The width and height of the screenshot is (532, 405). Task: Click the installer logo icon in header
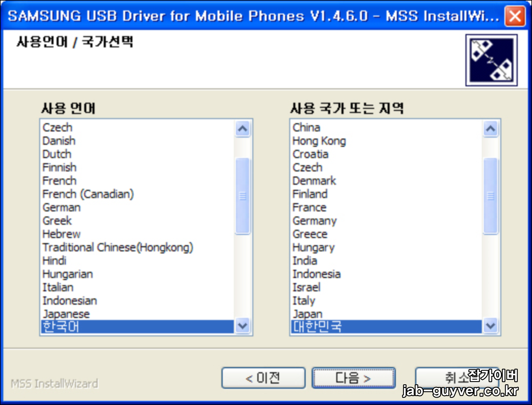pos(491,60)
